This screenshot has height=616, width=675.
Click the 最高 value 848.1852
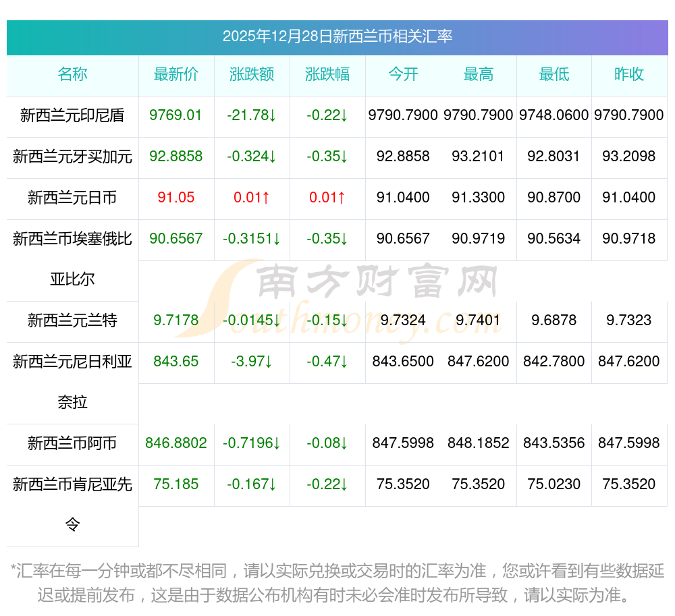point(479,443)
